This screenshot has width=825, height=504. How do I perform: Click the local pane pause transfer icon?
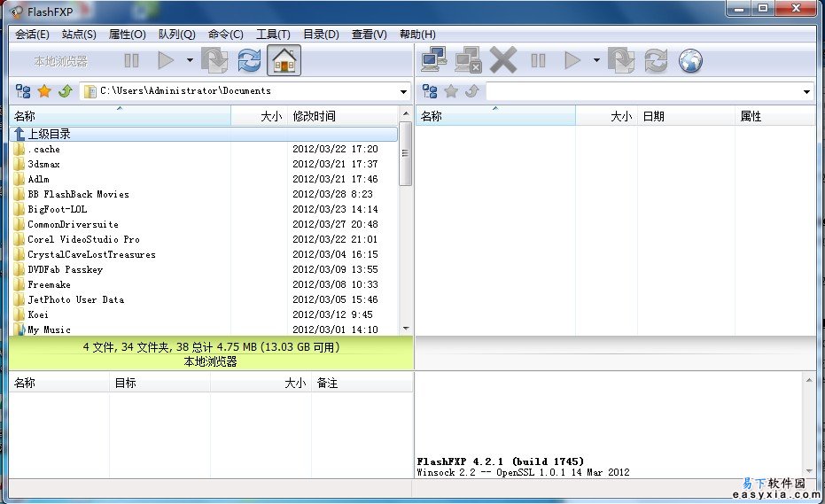[131, 61]
